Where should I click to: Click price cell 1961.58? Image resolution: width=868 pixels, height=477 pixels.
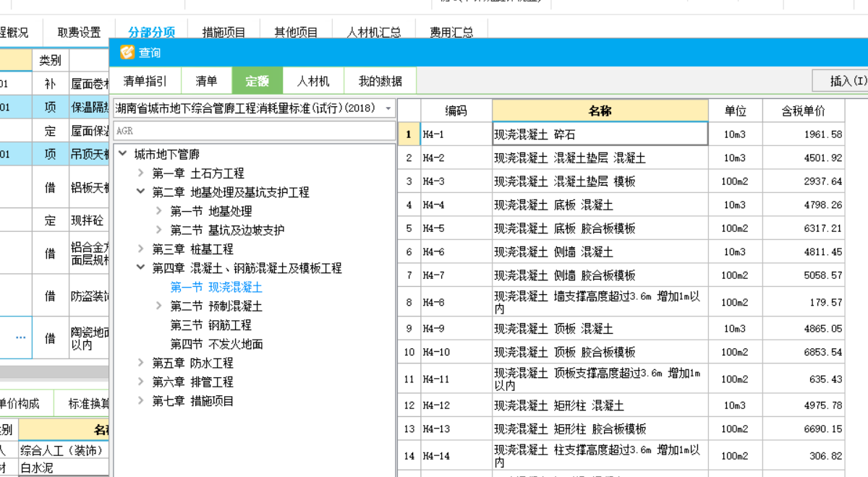[803, 134]
